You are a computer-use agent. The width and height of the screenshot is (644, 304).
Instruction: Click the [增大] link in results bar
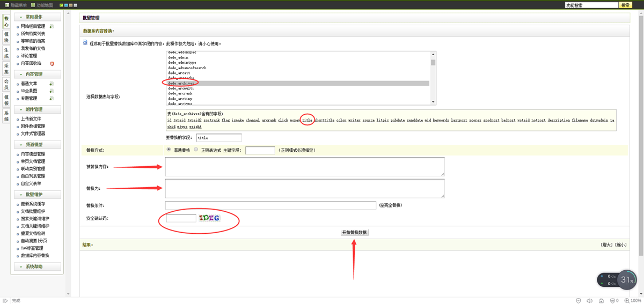point(606,244)
